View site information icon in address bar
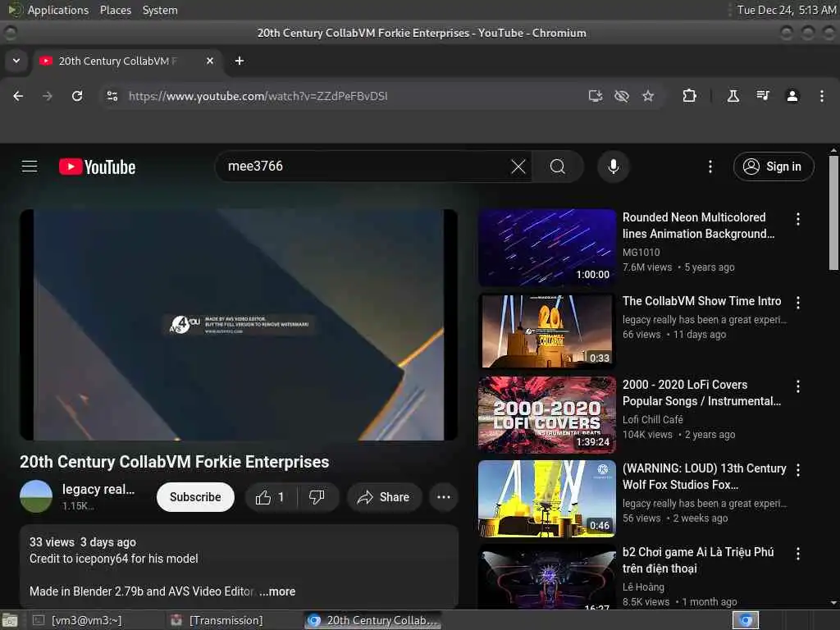840x630 pixels. coord(112,96)
